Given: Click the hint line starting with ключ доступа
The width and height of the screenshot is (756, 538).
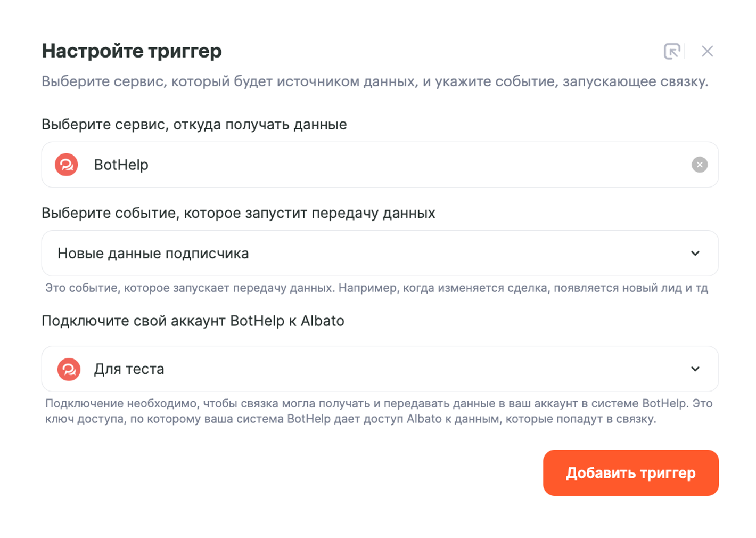Looking at the screenshot, I should coord(350,419).
